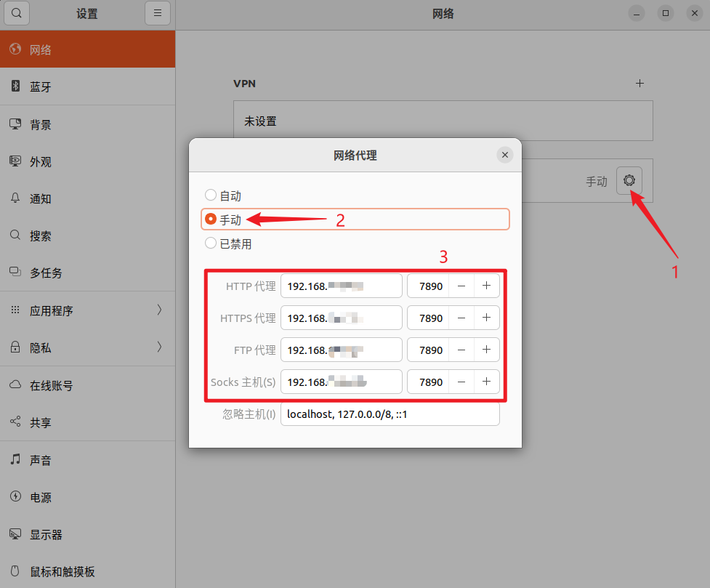710x588 pixels.
Task: Expand the 应用程序 section chevron
Action: pos(159,310)
